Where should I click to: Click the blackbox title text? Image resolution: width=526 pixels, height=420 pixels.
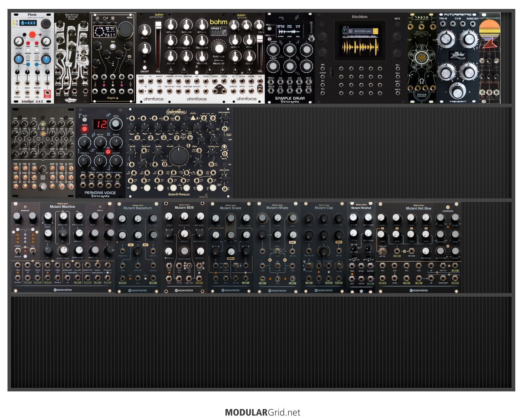pos(359,17)
